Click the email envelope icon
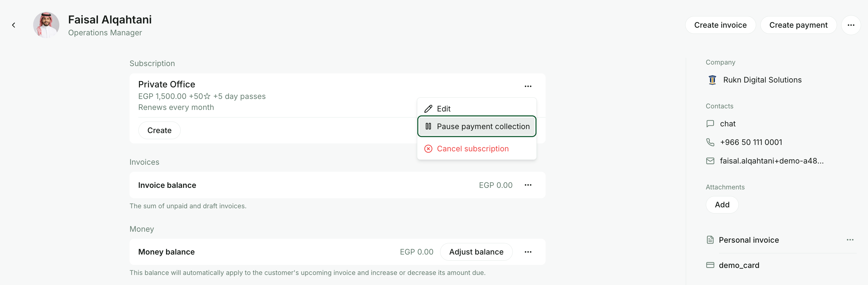Screen dimensions: 868x285 [710, 161]
